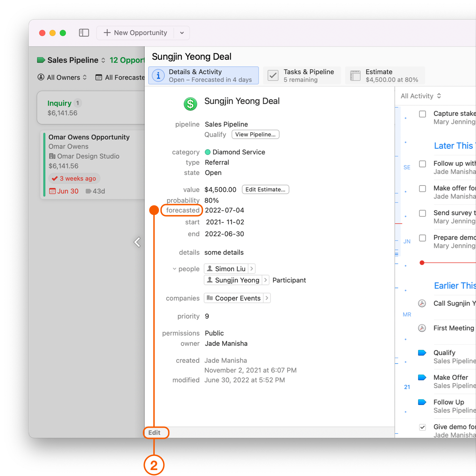Click the Diamond Service category color dot

(208, 152)
